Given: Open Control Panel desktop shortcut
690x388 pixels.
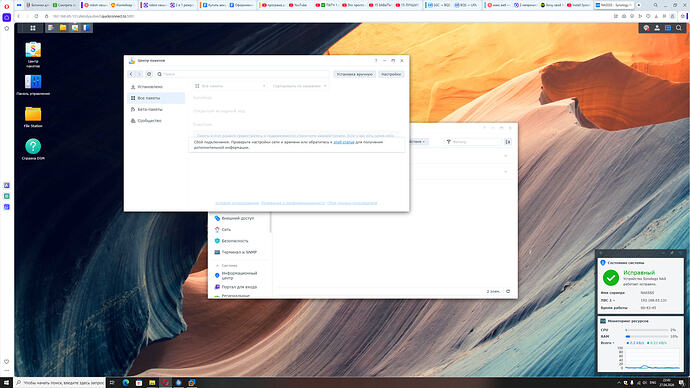Looking at the screenshot, I should [33, 85].
